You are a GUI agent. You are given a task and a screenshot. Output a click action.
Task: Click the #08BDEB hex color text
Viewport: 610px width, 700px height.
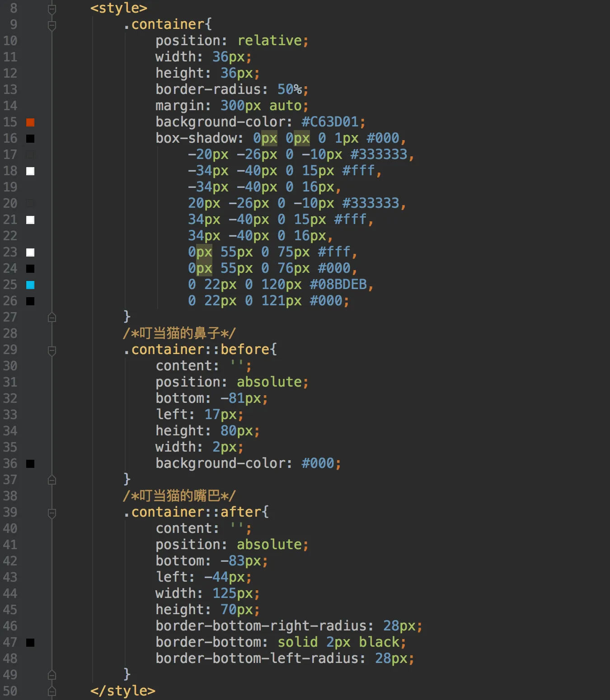(338, 285)
